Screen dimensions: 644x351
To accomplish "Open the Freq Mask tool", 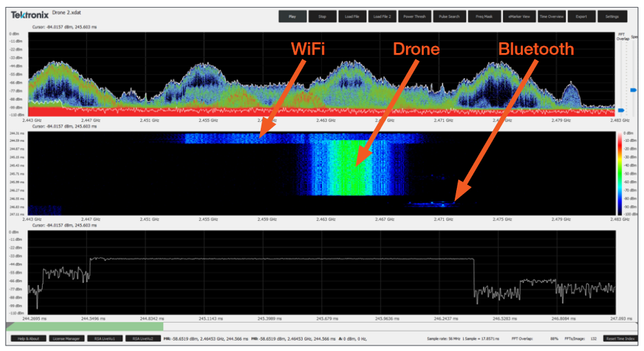I will coord(484,16).
